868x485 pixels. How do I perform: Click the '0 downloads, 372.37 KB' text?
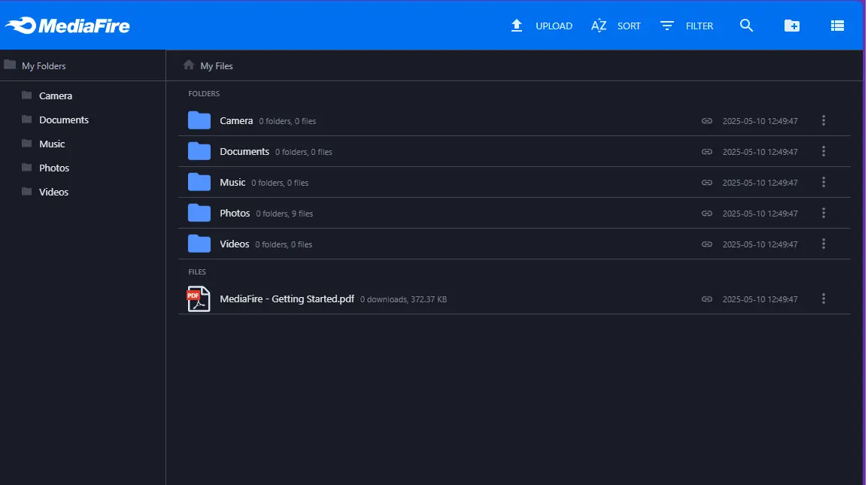(x=404, y=299)
